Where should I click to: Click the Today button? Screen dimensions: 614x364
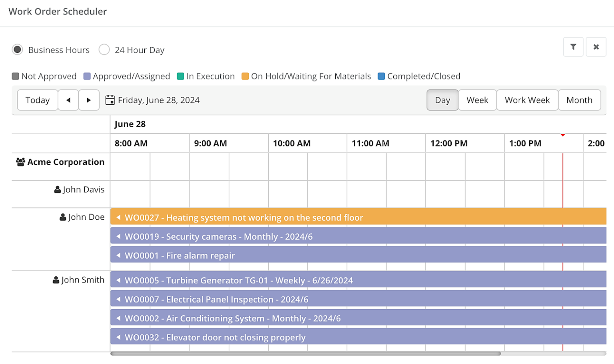tap(37, 100)
